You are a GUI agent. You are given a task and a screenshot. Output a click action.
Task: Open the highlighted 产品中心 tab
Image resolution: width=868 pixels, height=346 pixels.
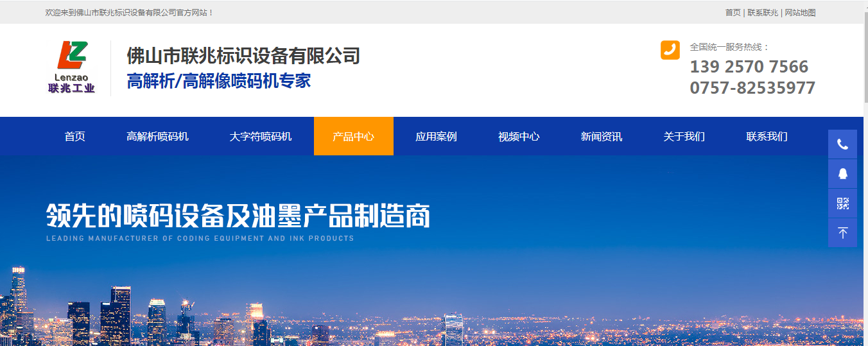[353, 136]
